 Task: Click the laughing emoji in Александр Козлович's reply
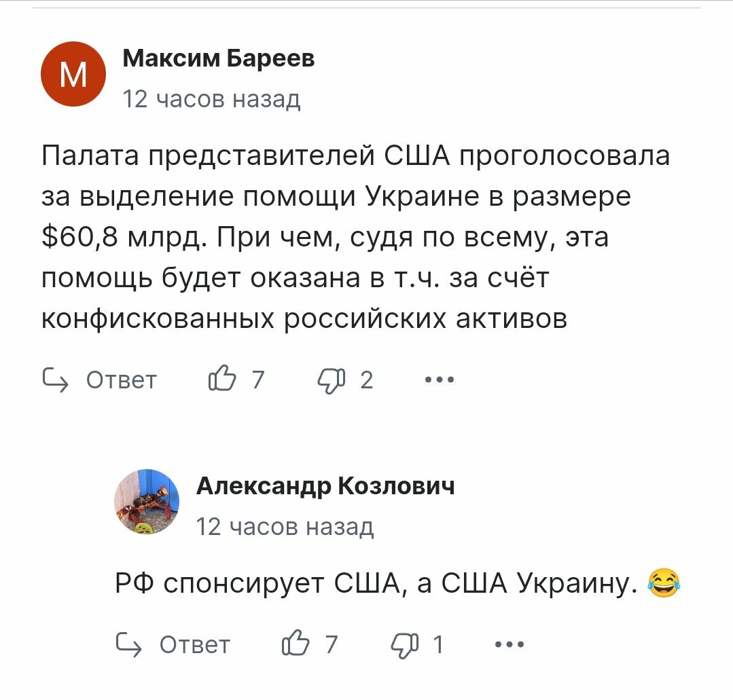664,583
